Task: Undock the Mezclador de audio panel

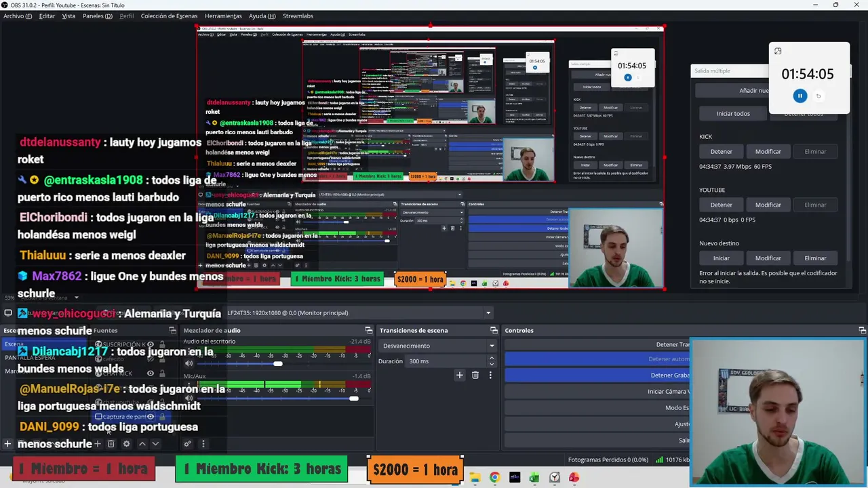Action: (368, 330)
